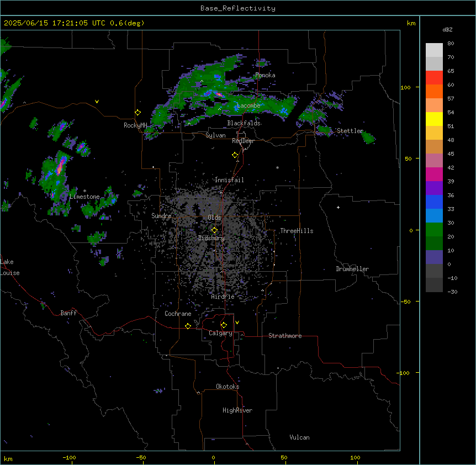Click the yellow diamond marker south of RedDeer
The image size is (476, 465).
pyautogui.click(x=235, y=155)
